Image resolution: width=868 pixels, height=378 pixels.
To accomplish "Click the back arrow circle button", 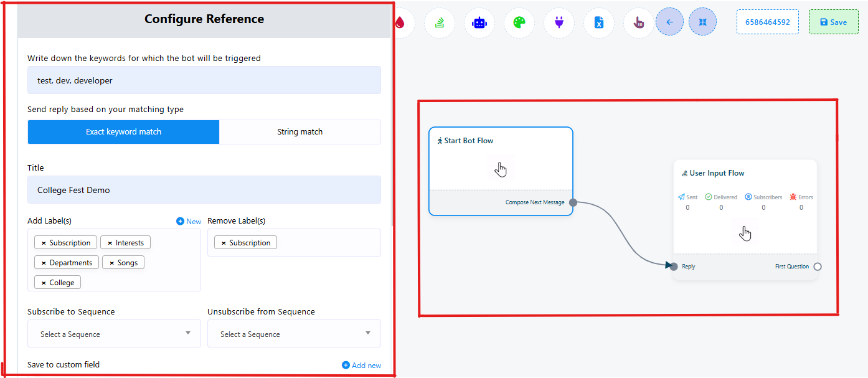I will (669, 22).
